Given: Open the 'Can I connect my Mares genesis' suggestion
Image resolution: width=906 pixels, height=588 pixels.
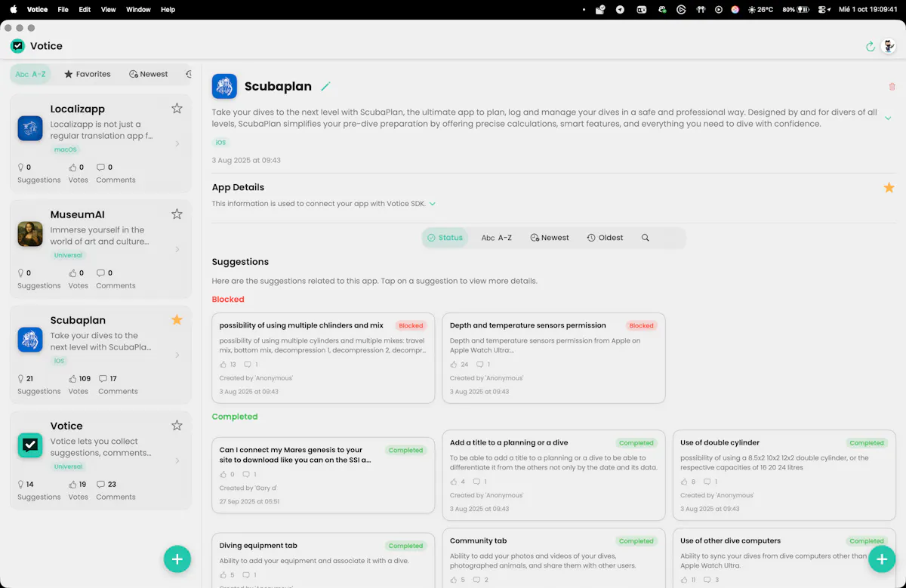Looking at the screenshot, I should tap(323, 476).
